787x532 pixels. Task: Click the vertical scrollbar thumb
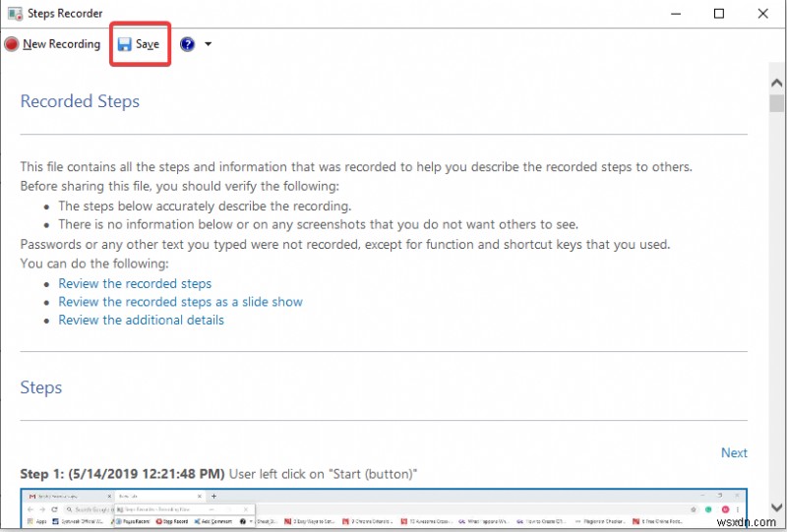776,103
